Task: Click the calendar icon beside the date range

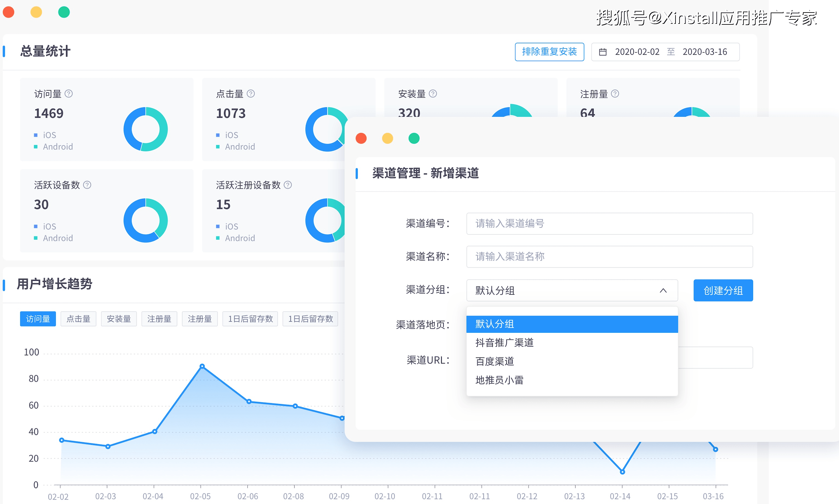Action: (x=603, y=52)
